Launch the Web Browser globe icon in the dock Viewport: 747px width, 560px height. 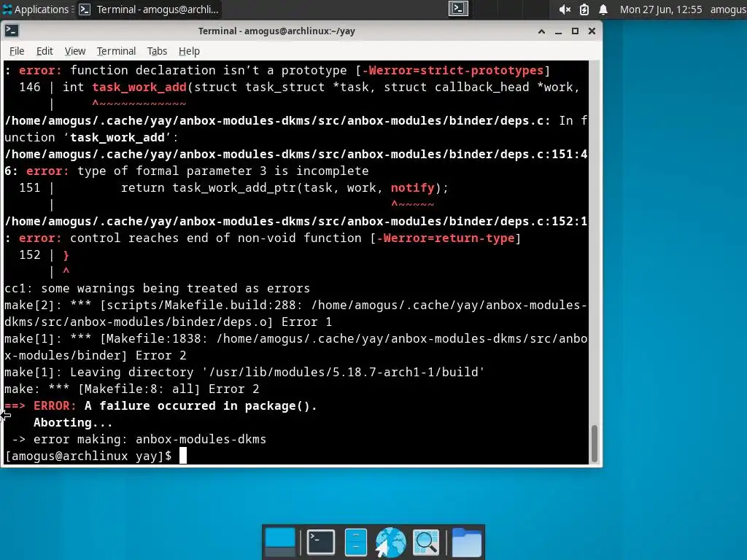tap(390, 542)
